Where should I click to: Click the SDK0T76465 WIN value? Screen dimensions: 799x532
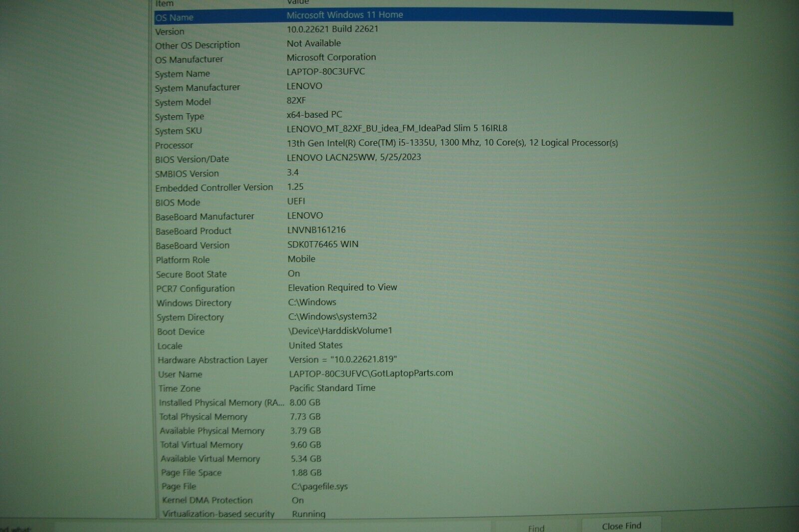click(x=323, y=245)
